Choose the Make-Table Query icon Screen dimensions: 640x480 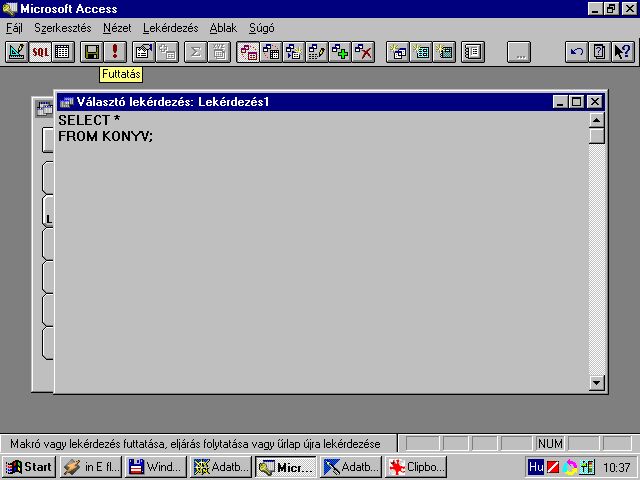(294, 52)
